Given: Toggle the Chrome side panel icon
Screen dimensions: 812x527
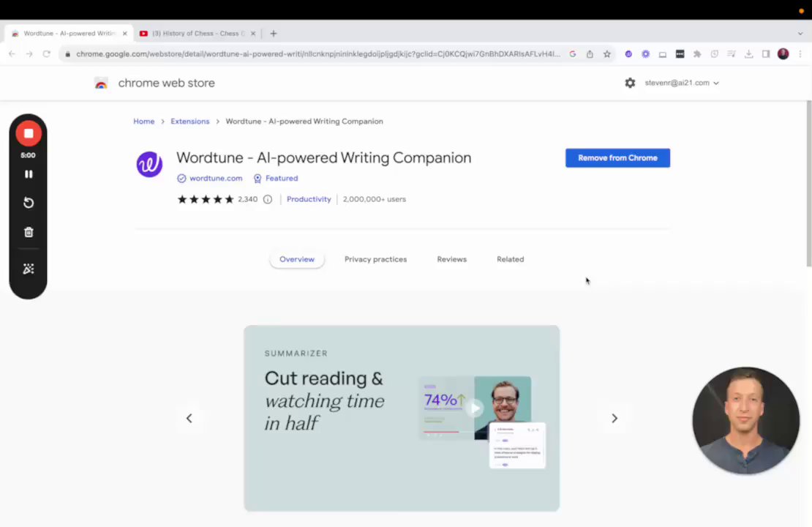Looking at the screenshot, I should (766, 54).
